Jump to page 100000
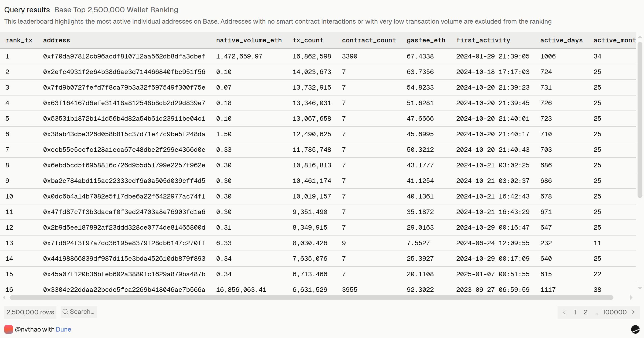The width and height of the screenshot is (644, 338). [x=614, y=312]
